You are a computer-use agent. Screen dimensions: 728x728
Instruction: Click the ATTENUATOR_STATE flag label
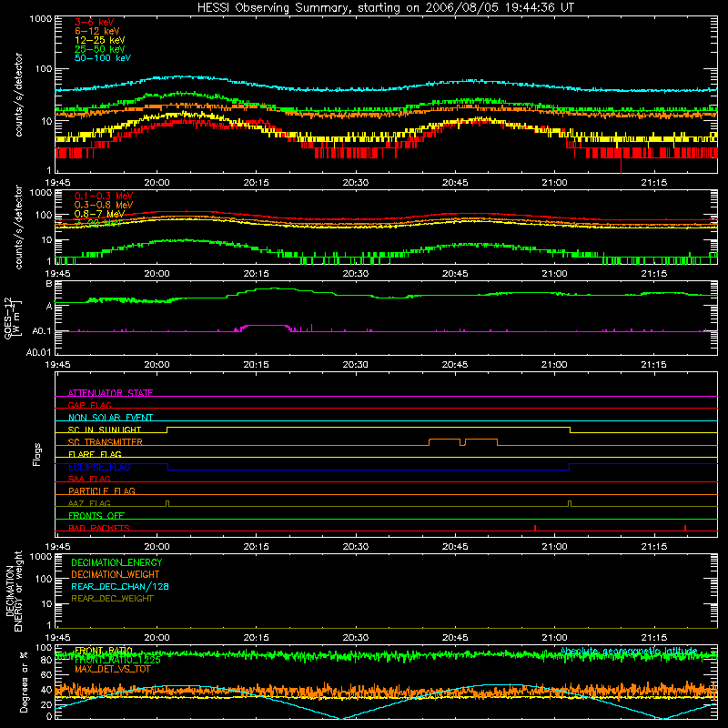(110, 393)
